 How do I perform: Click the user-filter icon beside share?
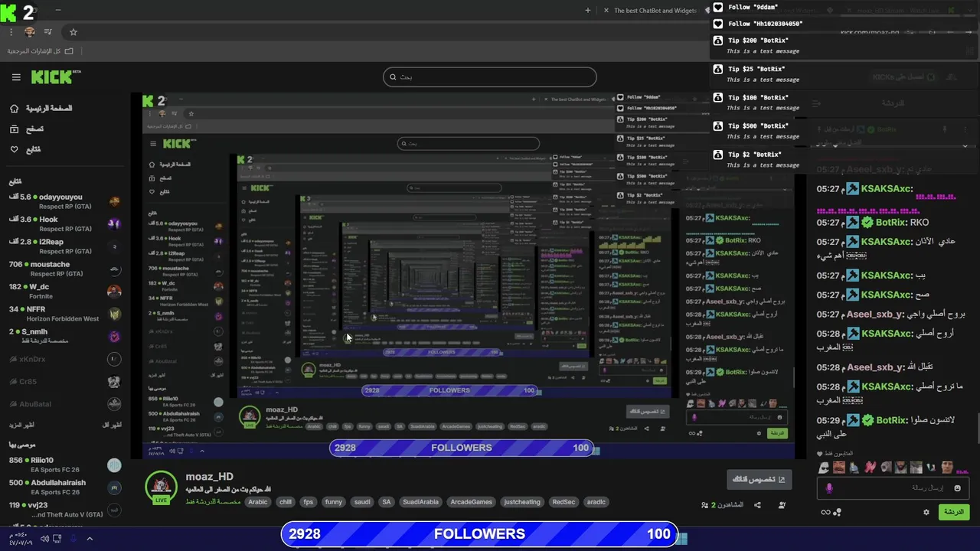(782, 505)
